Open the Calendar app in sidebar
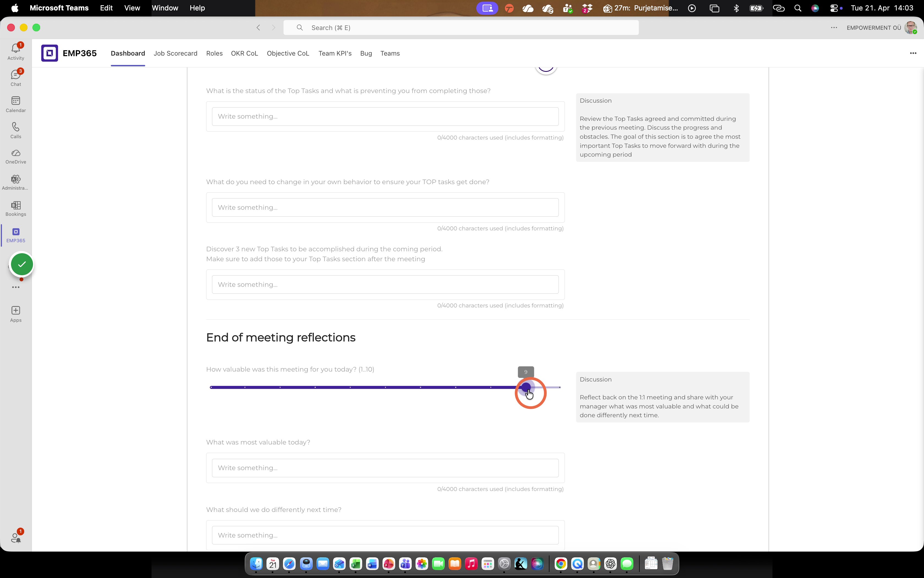The height and width of the screenshot is (578, 924). point(16,104)
